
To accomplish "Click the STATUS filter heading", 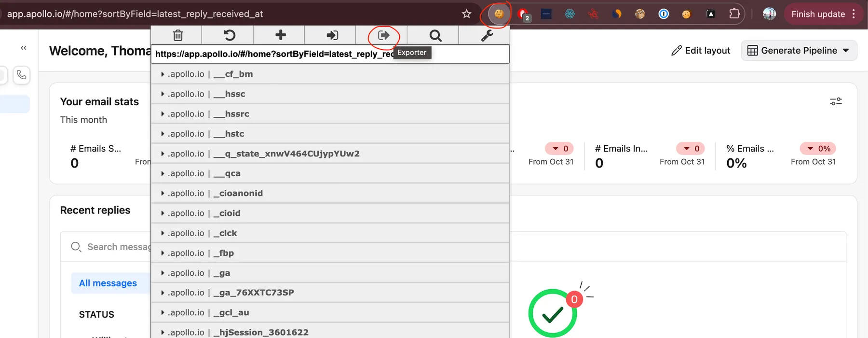I will point(96,314).
